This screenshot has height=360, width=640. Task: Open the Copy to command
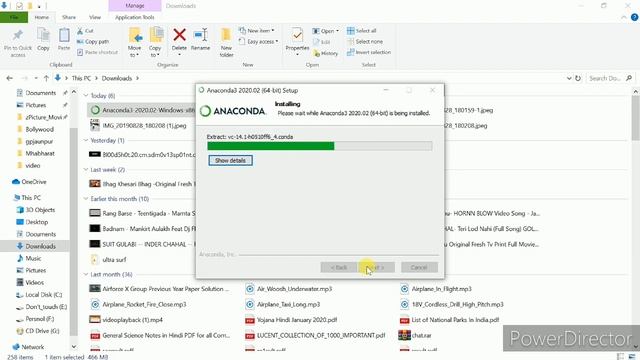(155, 42)
